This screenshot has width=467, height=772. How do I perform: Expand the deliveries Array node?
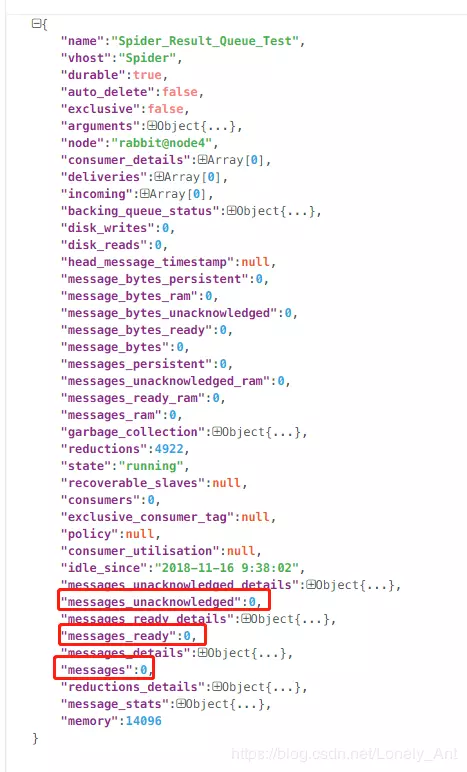coord(159,177)
